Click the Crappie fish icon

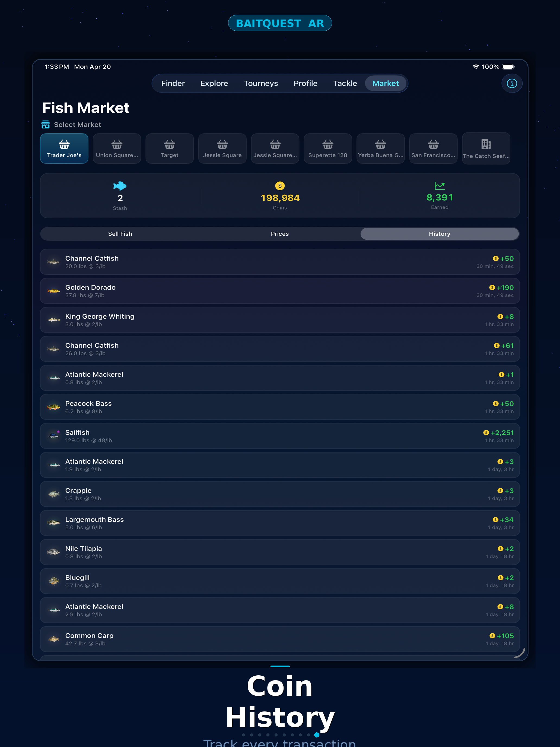click(54, 494)
